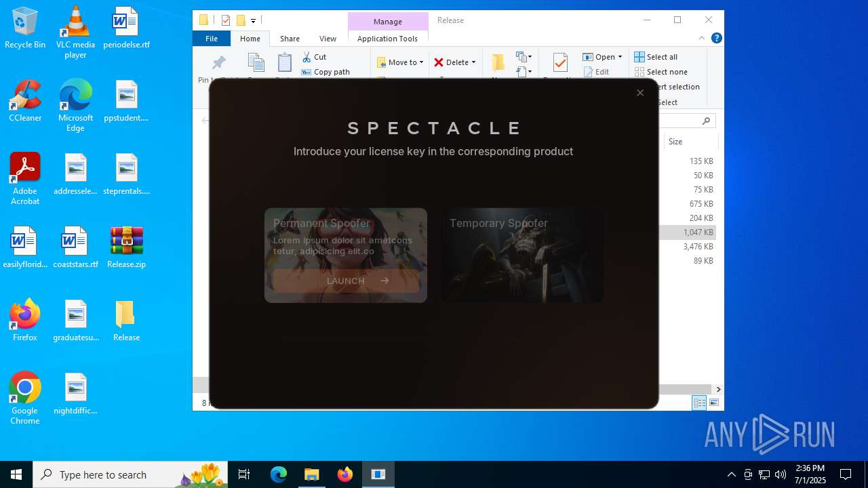Click the Properties checkmark icon
868x488 pixels.
click(560, 62)
